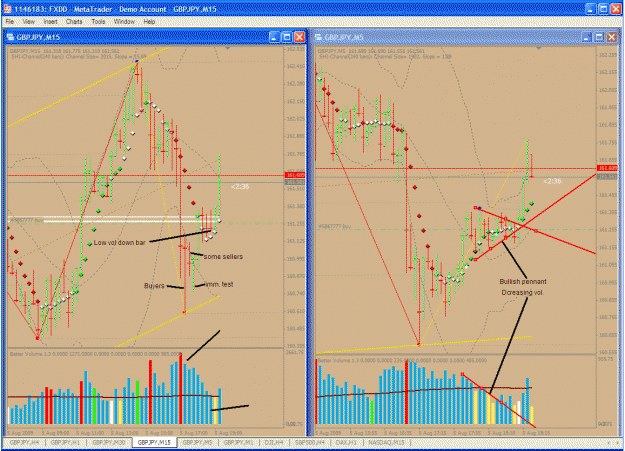Screen dimensions: 625x451
Task: Click the Better Volume indicator label in M5 chart
Action: click(x=402, y=360)
